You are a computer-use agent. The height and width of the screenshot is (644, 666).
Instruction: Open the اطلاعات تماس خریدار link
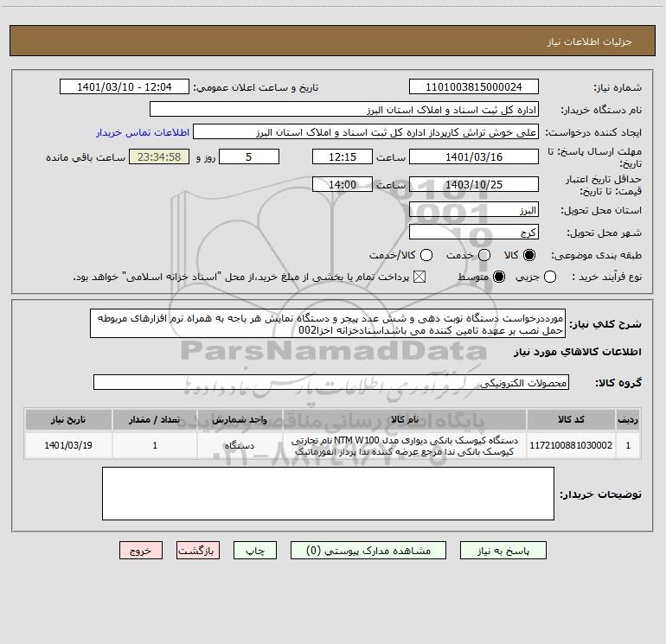[143, 132]
